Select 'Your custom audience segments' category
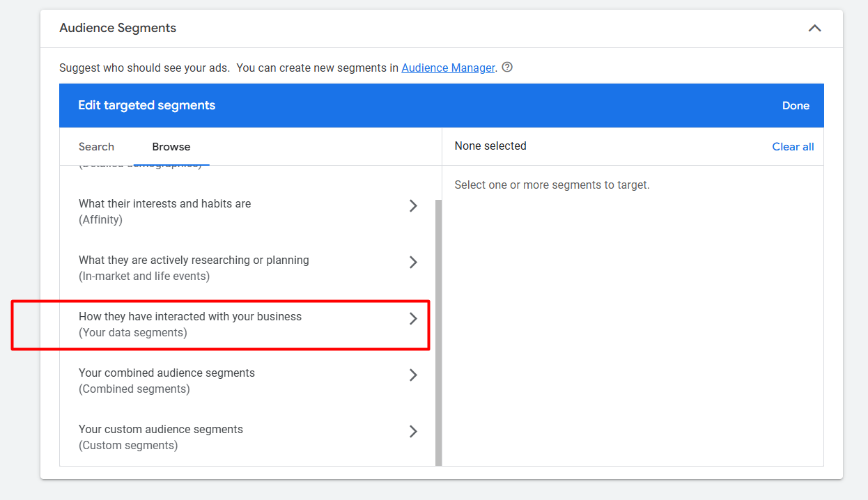Image resolution: width=868 pixels, height=500 pixels. click(161, 430)
